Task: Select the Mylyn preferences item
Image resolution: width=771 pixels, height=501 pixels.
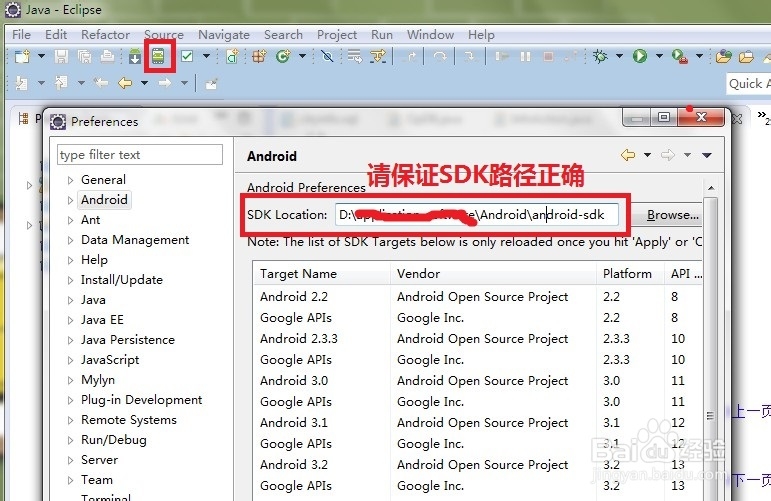Action: coord(98,380)
